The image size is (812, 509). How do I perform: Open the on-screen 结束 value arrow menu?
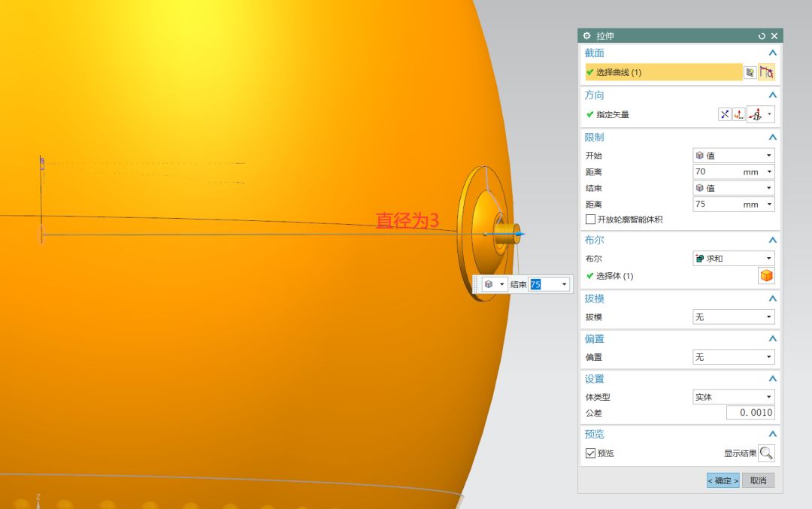[565, 284]
